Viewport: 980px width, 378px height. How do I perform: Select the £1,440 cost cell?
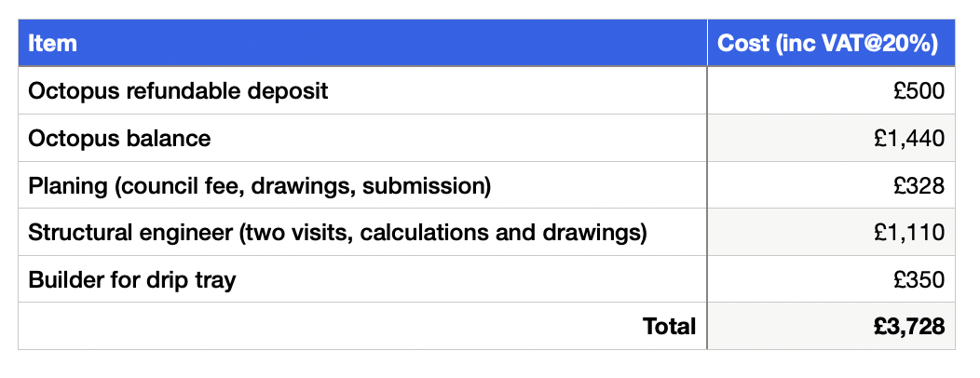(x=831, y=138)
